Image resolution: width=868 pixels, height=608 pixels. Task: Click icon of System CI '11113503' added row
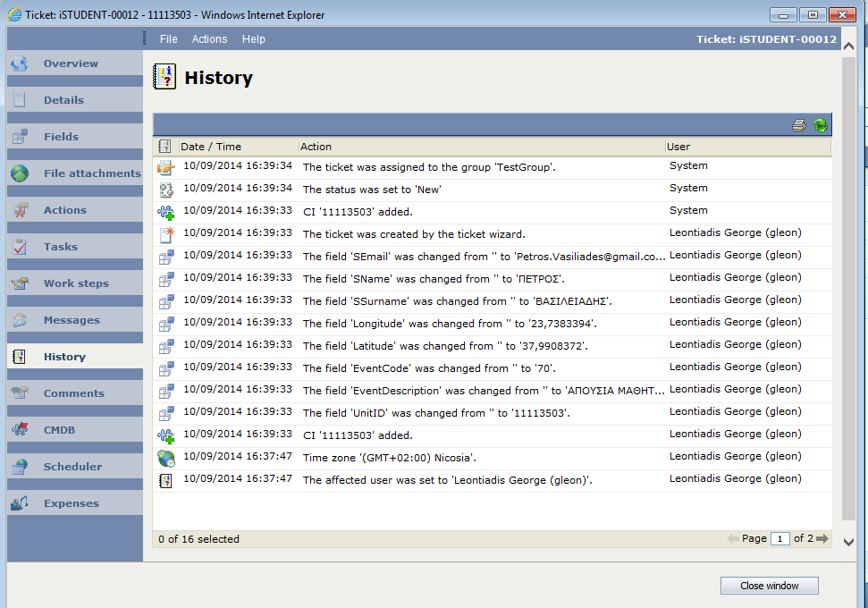tap(165, 212)
